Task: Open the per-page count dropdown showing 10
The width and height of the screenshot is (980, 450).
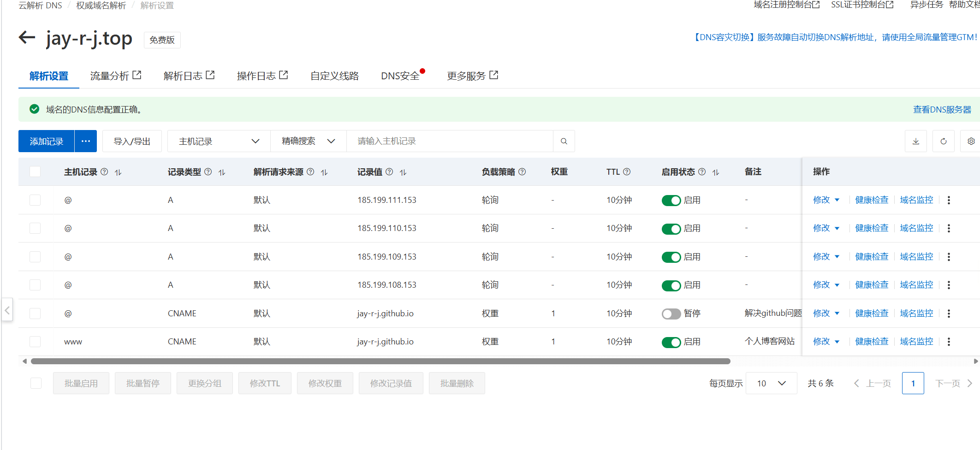Action: 771,383
